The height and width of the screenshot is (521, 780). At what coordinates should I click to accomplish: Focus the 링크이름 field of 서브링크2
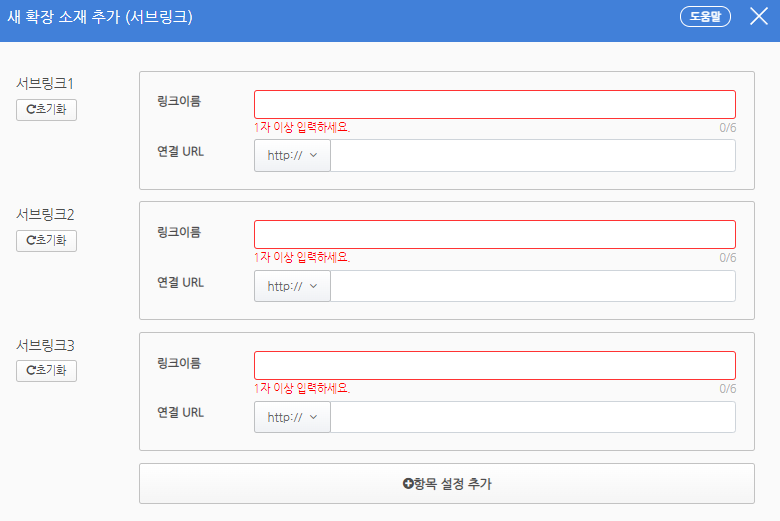point(494,234)
